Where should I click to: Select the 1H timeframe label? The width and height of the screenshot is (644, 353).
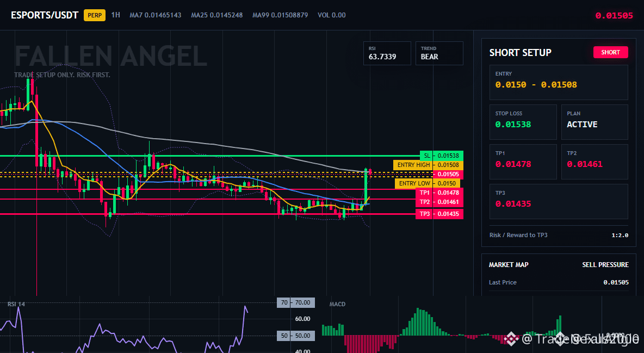(116, 15)
